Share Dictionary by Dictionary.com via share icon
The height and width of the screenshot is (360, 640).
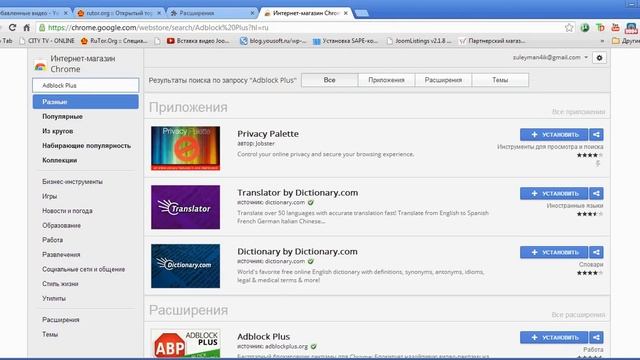pyautogui.click(x=596, y=252)
